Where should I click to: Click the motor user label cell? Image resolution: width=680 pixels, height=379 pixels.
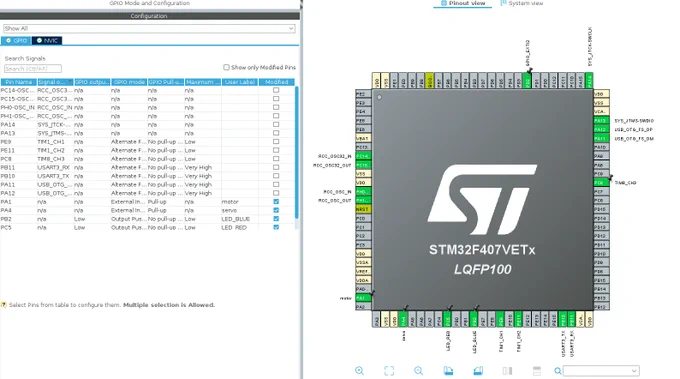pyautogui.click(x=240, y=202)
